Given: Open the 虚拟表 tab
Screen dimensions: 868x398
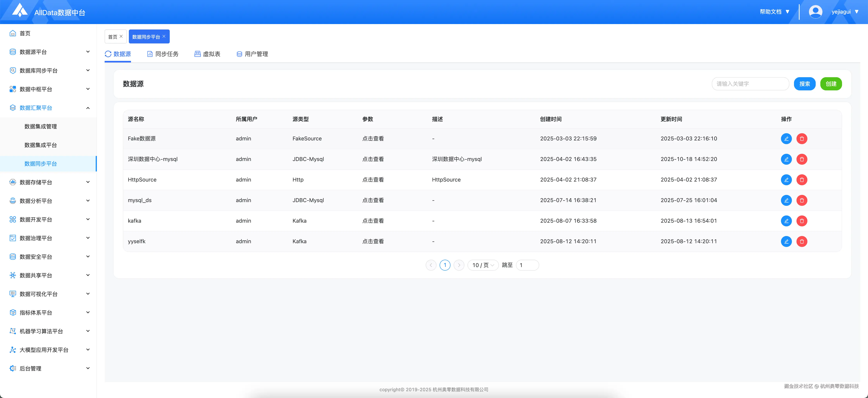Looking at the screenshot, I should (x=212, y=54).
